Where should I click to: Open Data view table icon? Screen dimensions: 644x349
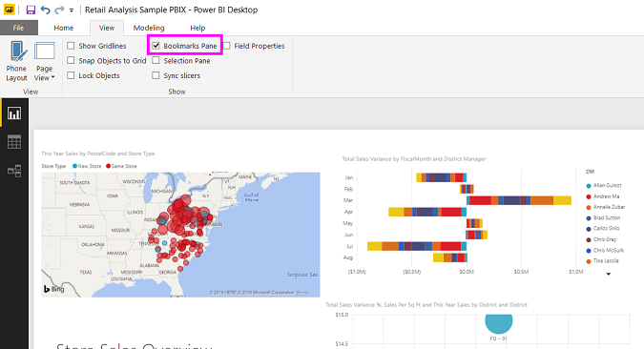point(14,142)
